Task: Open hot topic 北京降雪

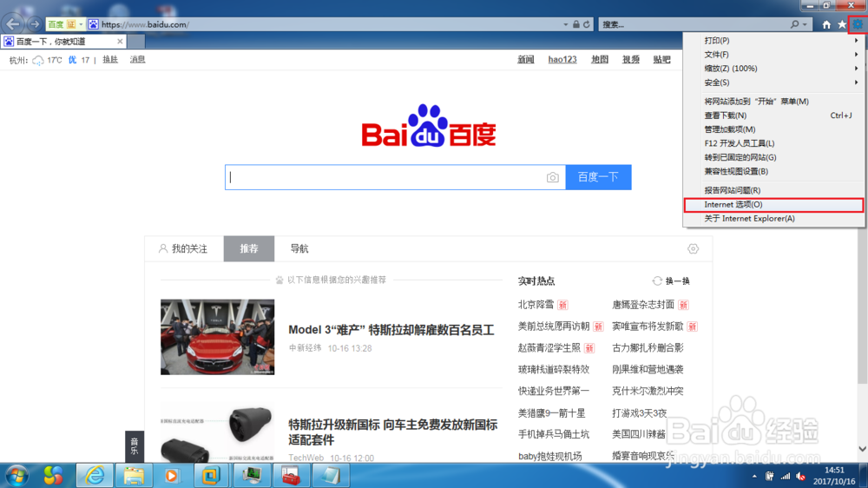Action: pyautogui.click(x=536, y=305)
